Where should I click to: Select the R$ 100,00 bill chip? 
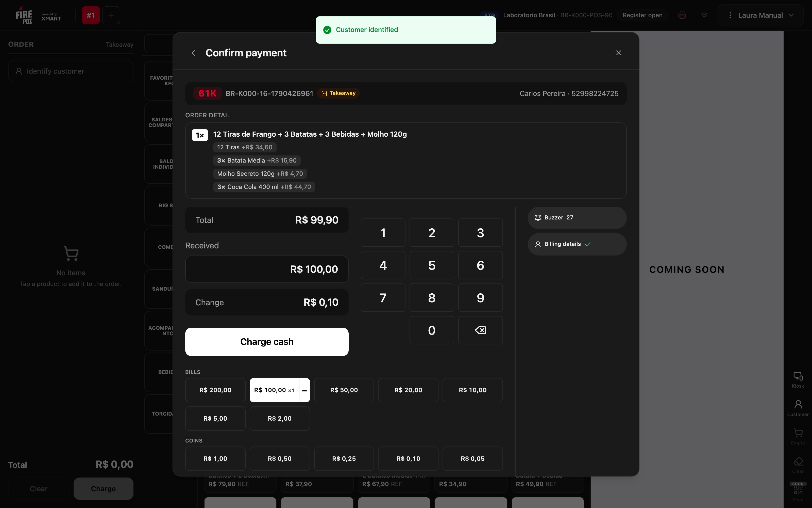[x=274, y=390]
